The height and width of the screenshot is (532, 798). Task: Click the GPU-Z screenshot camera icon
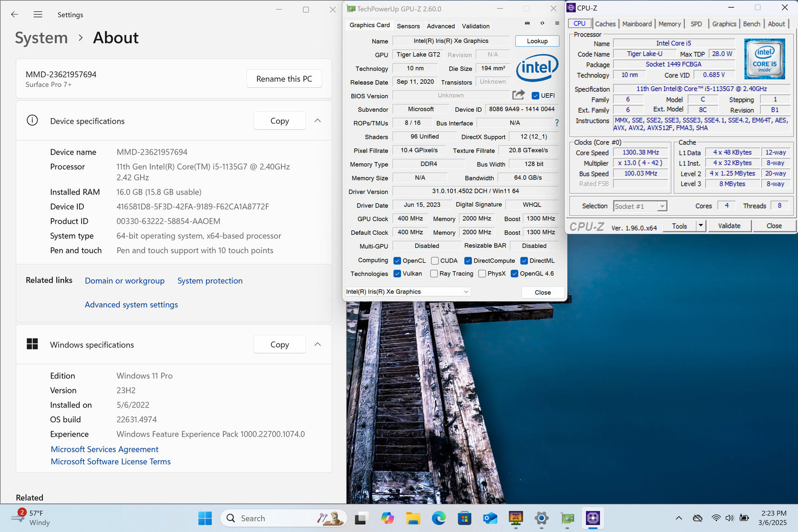click(x=527, y=23)
